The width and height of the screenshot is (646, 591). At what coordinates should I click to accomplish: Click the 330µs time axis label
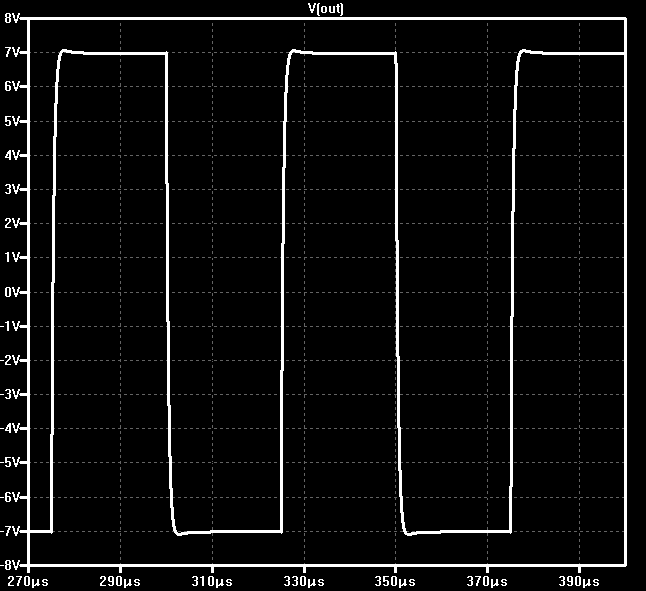pyautogui.click(x=304, y=582)
